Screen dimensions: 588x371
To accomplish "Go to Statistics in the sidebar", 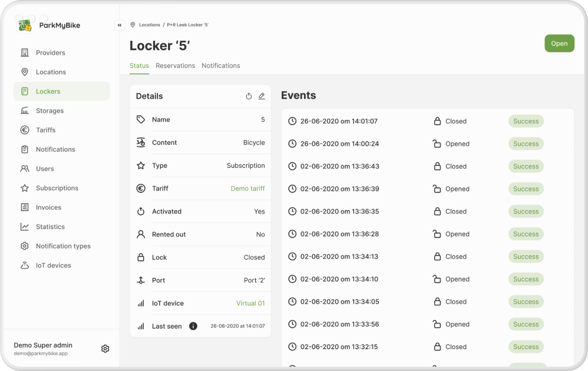I will 50,227.
